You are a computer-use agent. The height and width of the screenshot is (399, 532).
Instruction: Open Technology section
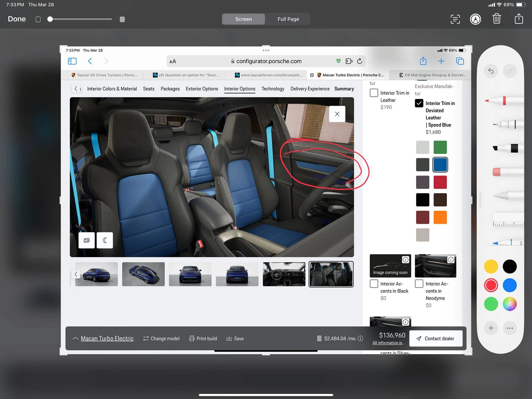pyautogui.click(x=273, y=89)
